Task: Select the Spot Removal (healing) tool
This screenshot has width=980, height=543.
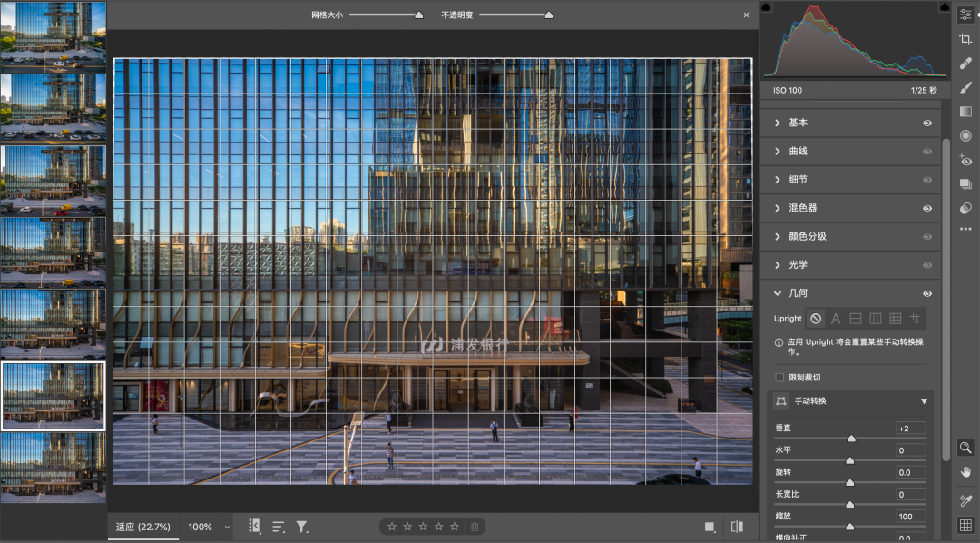Action: click(965, 64)
